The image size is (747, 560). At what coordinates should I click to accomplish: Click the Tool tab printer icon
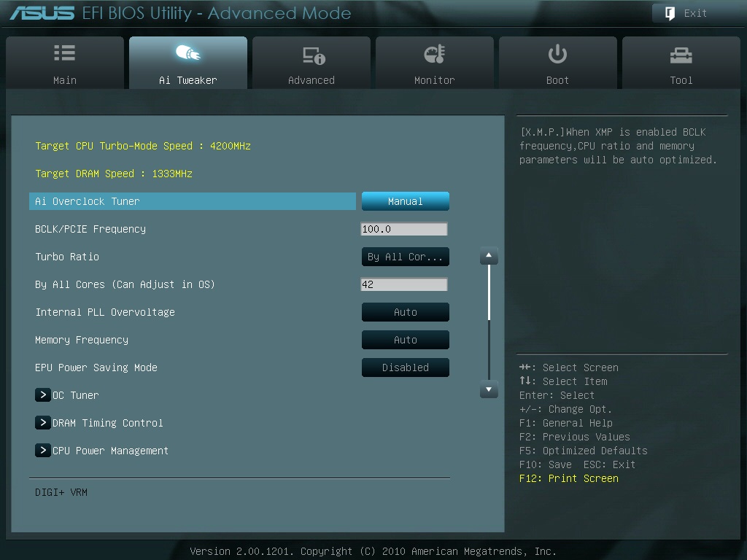[681, 55]
